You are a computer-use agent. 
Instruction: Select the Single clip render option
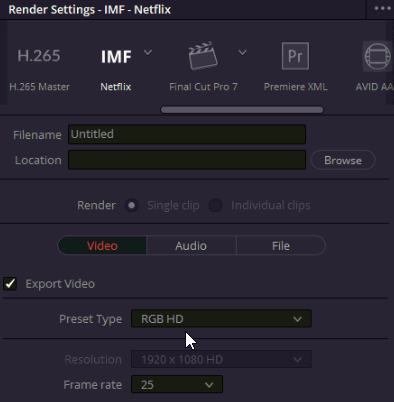(132, 205)
